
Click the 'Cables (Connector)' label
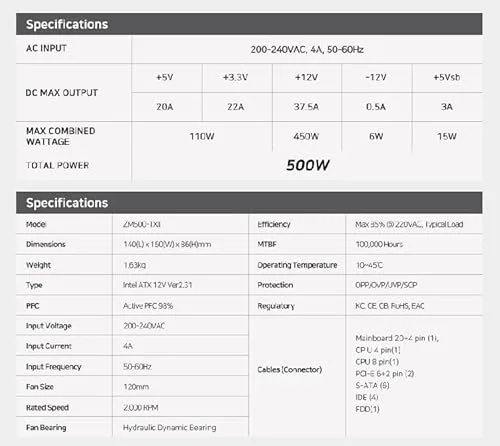coord(290,370)
